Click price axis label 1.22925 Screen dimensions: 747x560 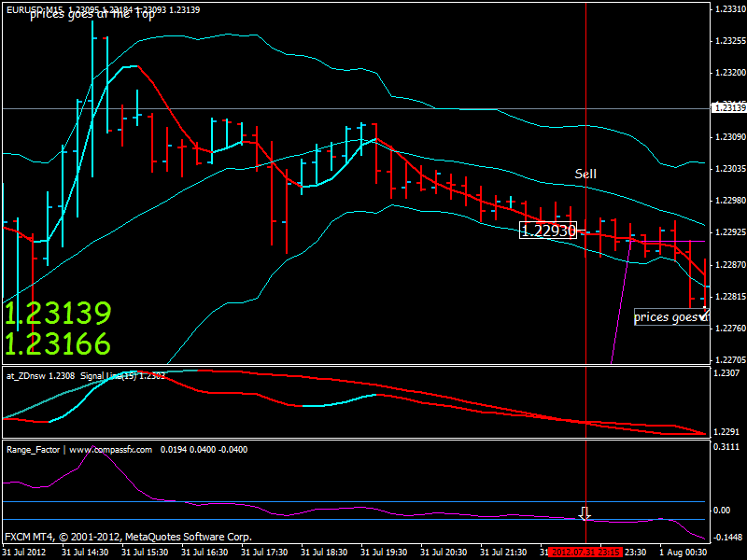click(730, 232)
